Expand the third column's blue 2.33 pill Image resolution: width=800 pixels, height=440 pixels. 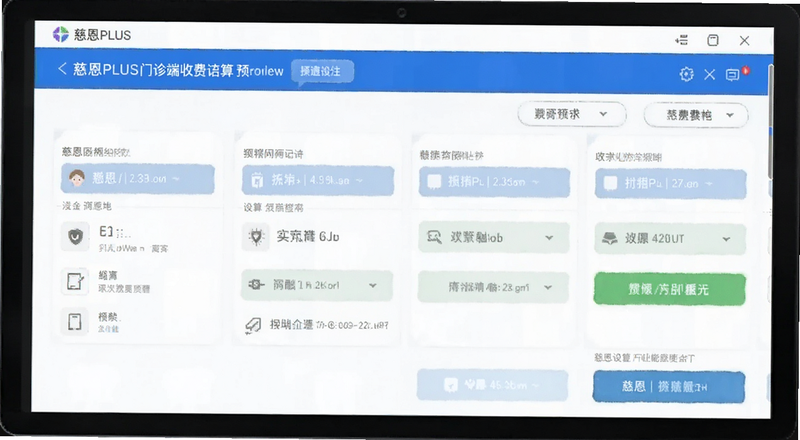coord(494,182)
